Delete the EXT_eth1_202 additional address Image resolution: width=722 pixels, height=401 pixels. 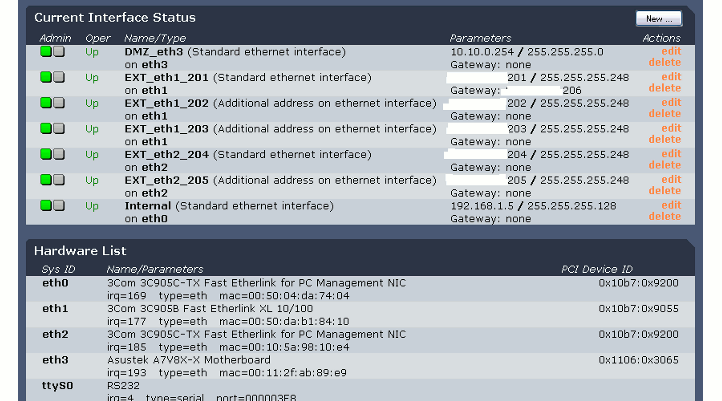pyautogui.click(x=665, y=114)
